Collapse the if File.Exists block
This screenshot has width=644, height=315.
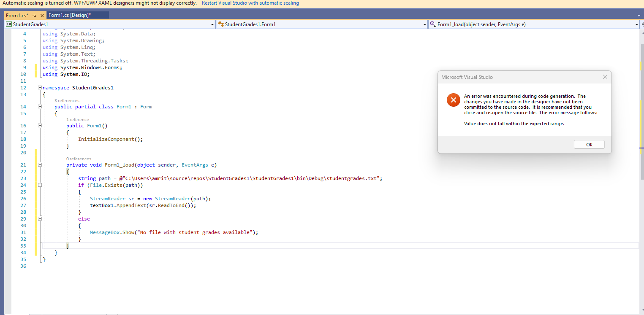coord(40,185)
